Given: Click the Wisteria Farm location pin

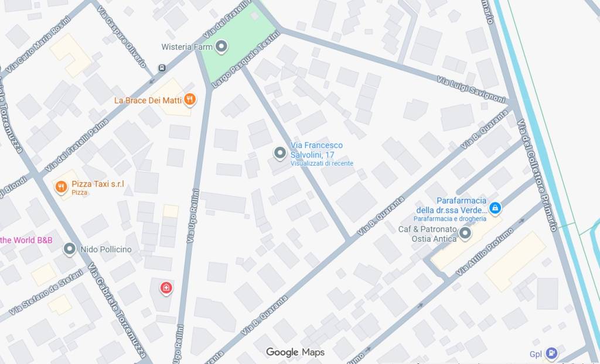Looking at the screenshot, I should (x=221, y=47).
